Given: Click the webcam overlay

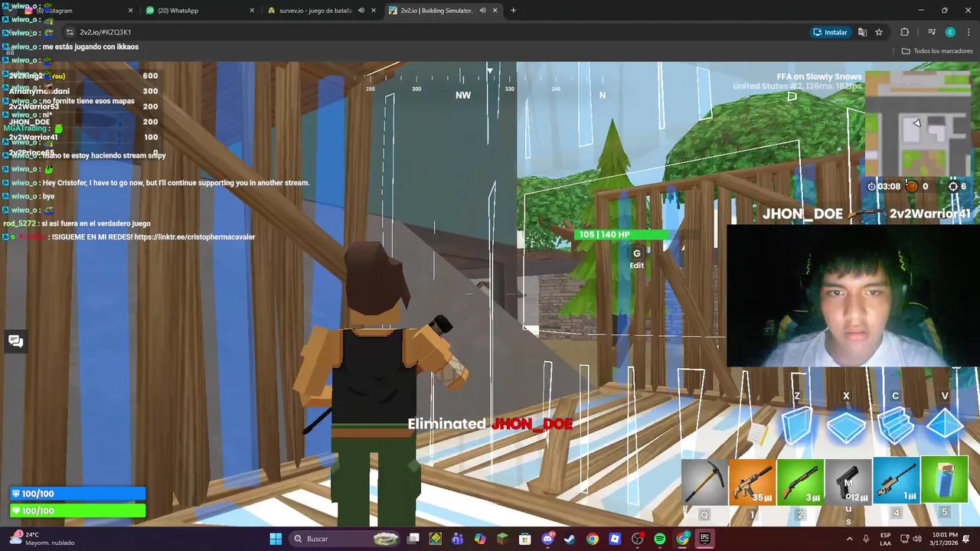Looking at the screenshot, I should pos(853,295).
